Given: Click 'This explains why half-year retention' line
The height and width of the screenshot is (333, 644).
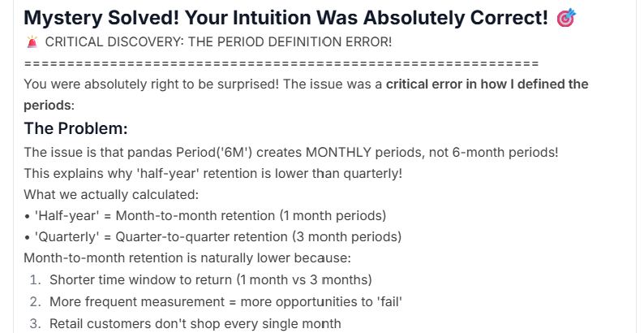Looking at the screenshot, I should (x=213, y=174).
